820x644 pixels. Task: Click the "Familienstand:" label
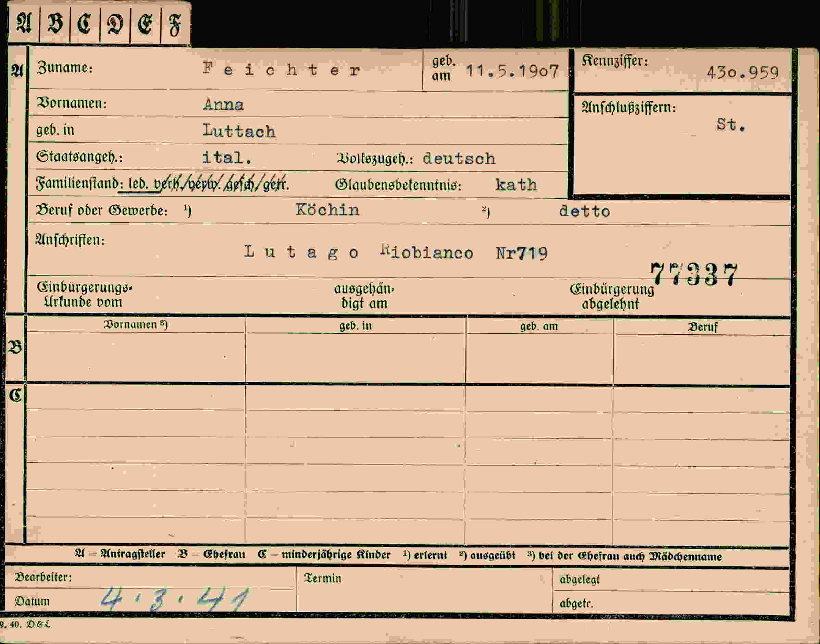coord(79,184)
